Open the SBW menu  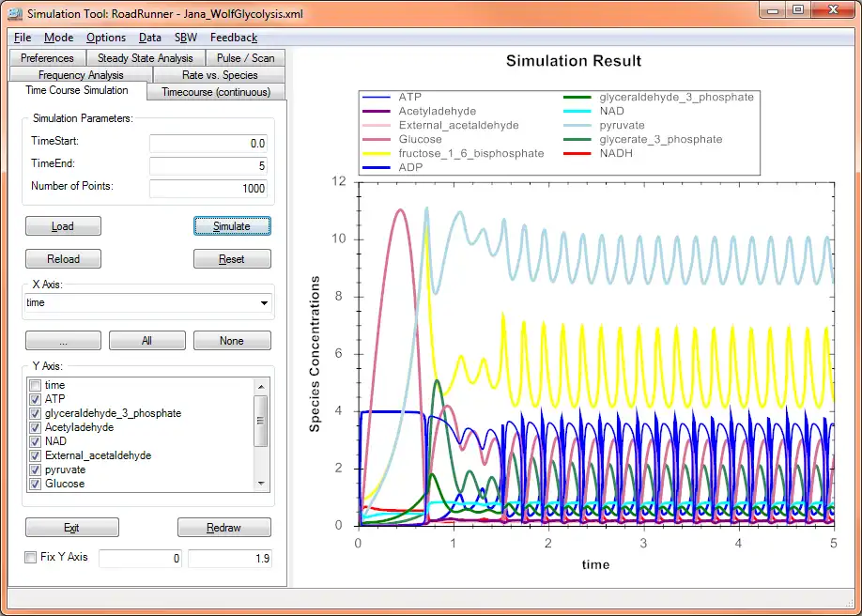pyautogui.click(x=186, y=38)
